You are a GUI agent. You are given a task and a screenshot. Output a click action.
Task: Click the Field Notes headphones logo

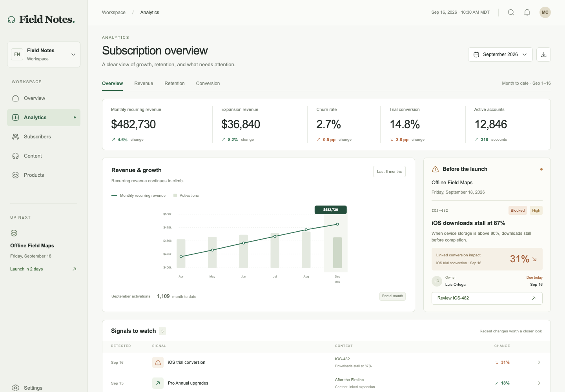pos(11,20)
